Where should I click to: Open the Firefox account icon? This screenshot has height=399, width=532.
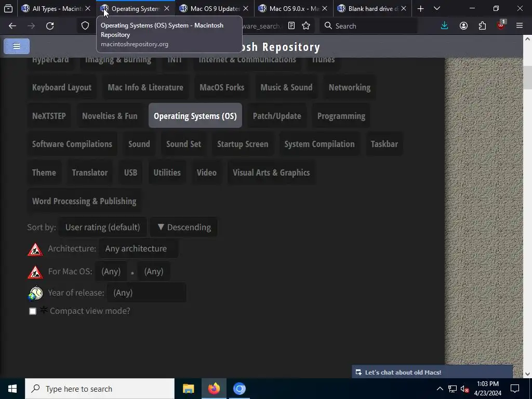463,26
